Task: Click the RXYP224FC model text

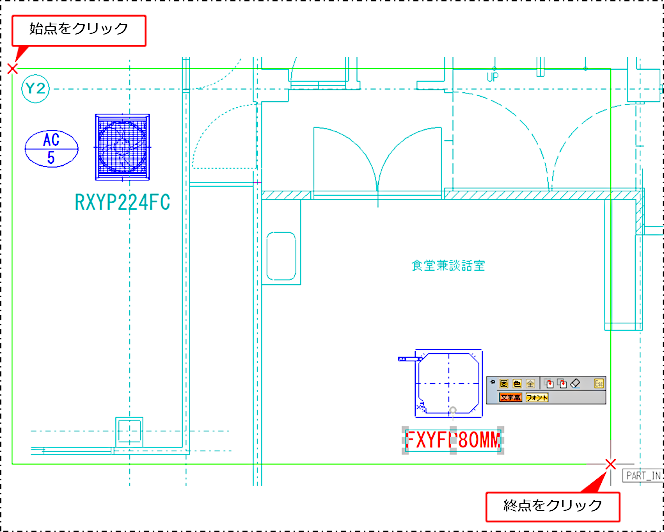Action: [x=122, y=203]
